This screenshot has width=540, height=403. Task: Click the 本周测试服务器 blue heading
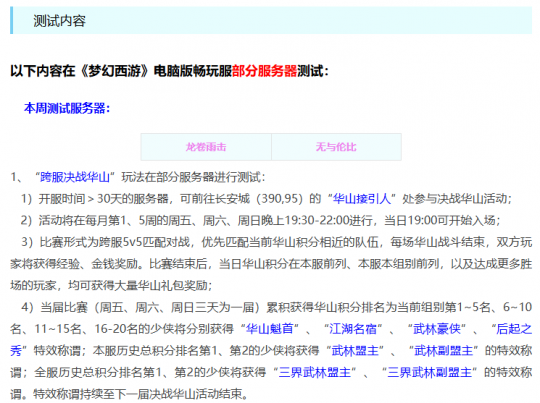67,108
